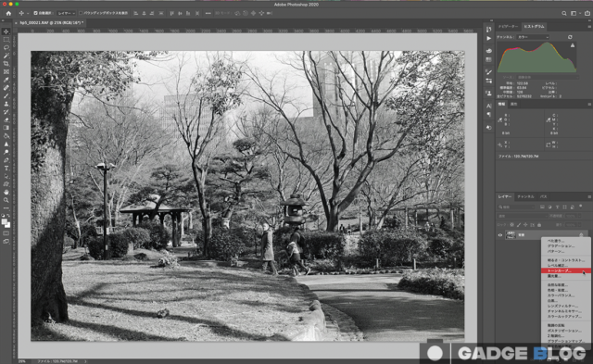Select the Clone Stamp tool
593x364 pixels.
click(6, 104)
